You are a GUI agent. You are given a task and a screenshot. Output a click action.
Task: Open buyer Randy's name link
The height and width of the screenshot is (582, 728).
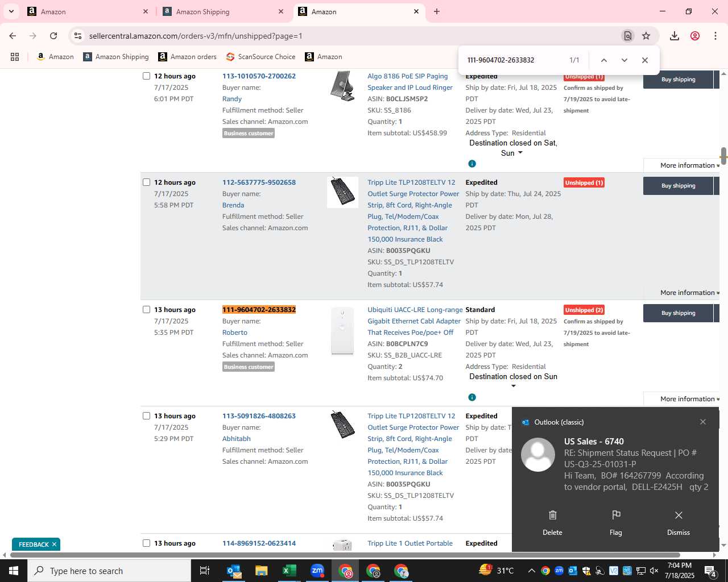click(232, 99)
